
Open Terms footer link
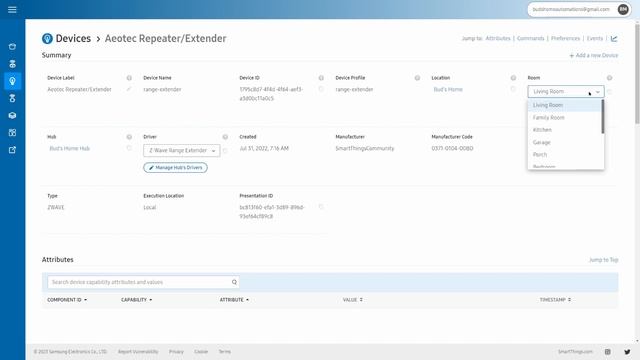pos(224,351)
